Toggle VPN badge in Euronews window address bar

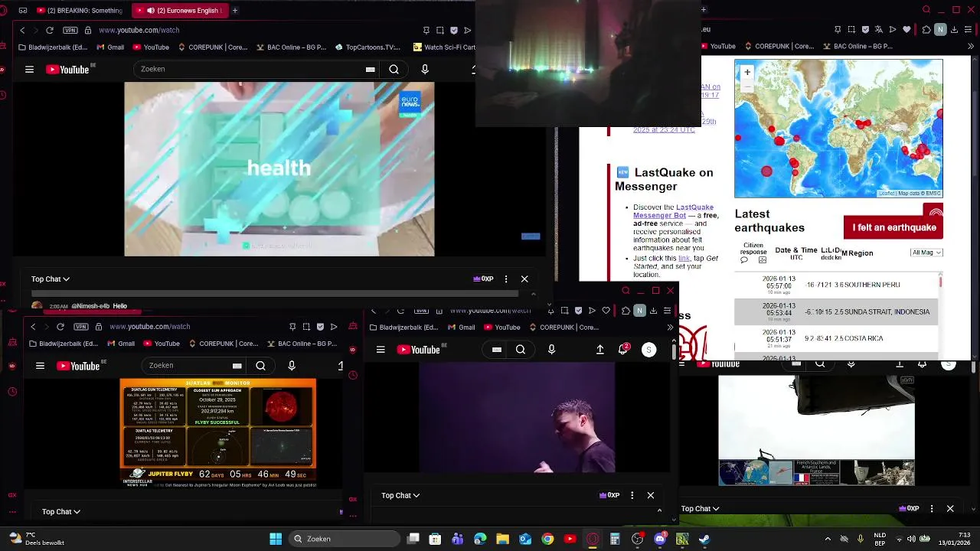(x=70, y=30)
